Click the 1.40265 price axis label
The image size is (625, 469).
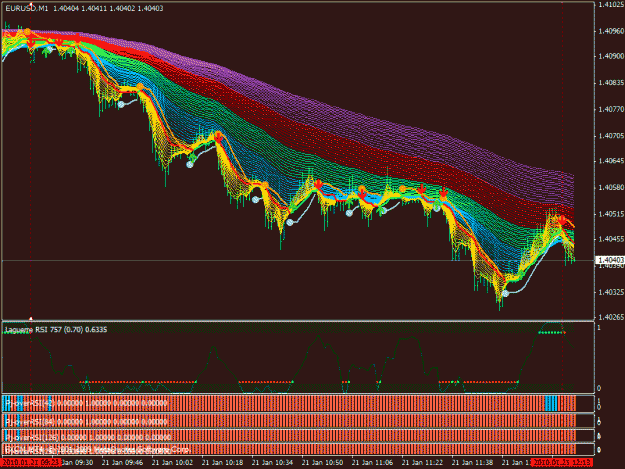pyautogui.click(x=611, y=317)
